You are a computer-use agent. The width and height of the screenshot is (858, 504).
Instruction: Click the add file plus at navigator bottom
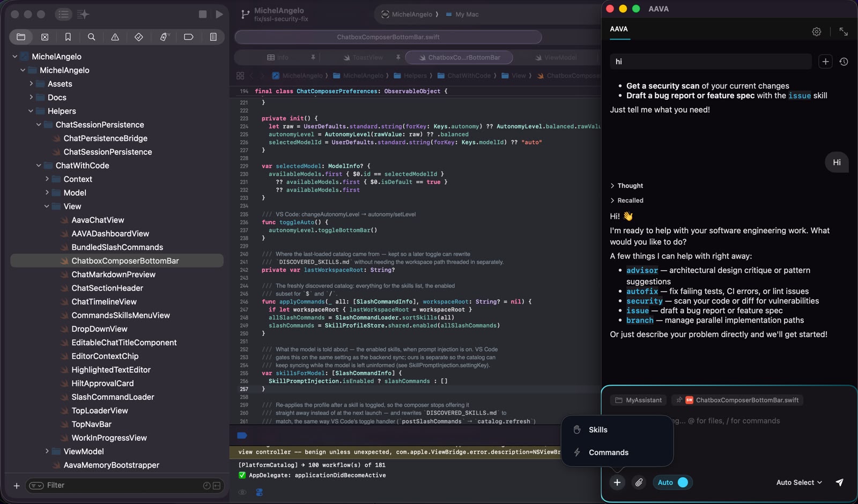point(17,486)
